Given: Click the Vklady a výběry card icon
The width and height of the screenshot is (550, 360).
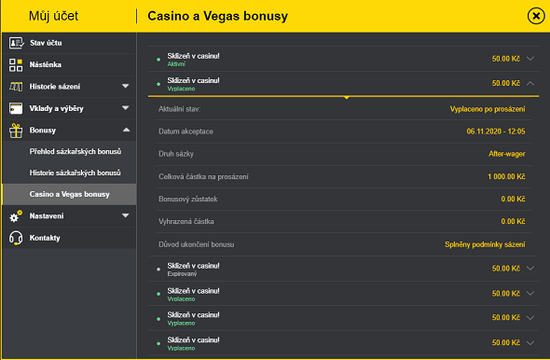Looking at the screenshot, I should 16,108.
